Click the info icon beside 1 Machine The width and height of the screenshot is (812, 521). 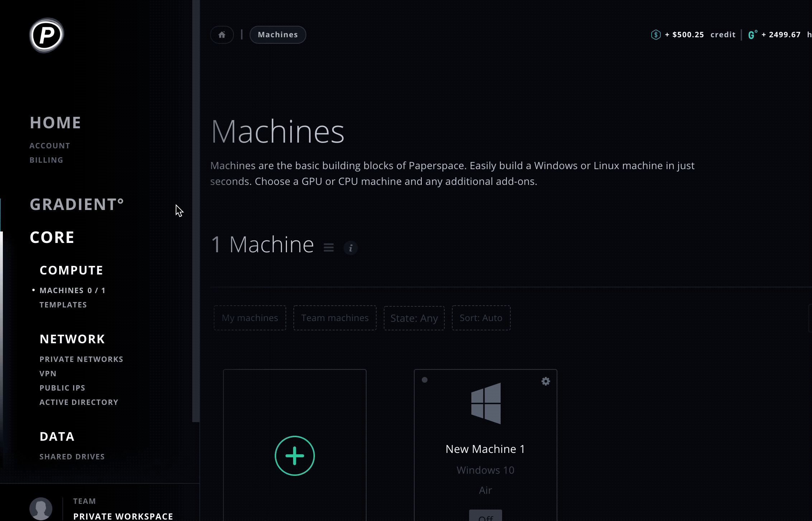(351, 248)
